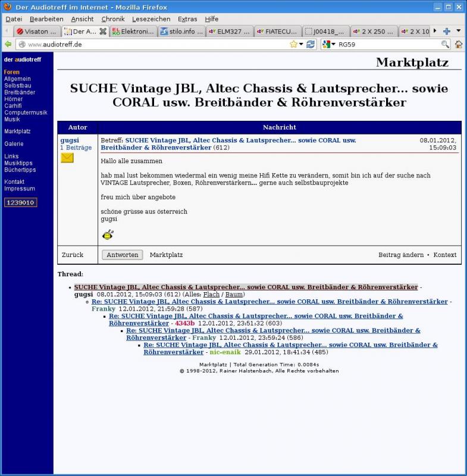Viewport: 467px width, 476px height.
Task: Open Musiktipps in the sidebar
Action: click(18, 163)
